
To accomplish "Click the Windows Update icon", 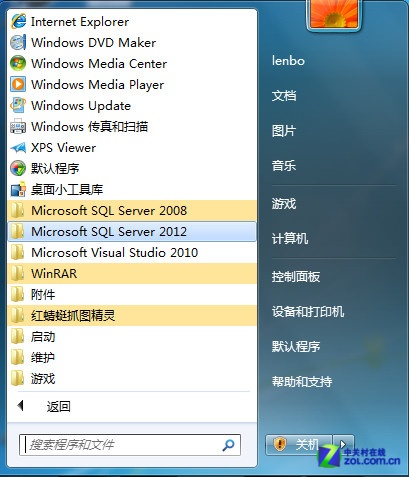I will (18, 105).
